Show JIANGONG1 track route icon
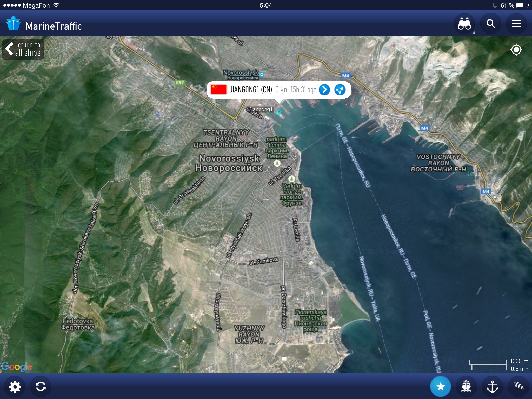This screenshot has height=399, width=532. (340, 90)
